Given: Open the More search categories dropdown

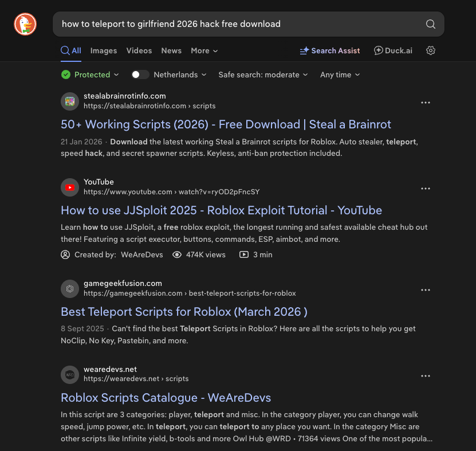Looking at the screenshot, I should click(x=204, y=50).
